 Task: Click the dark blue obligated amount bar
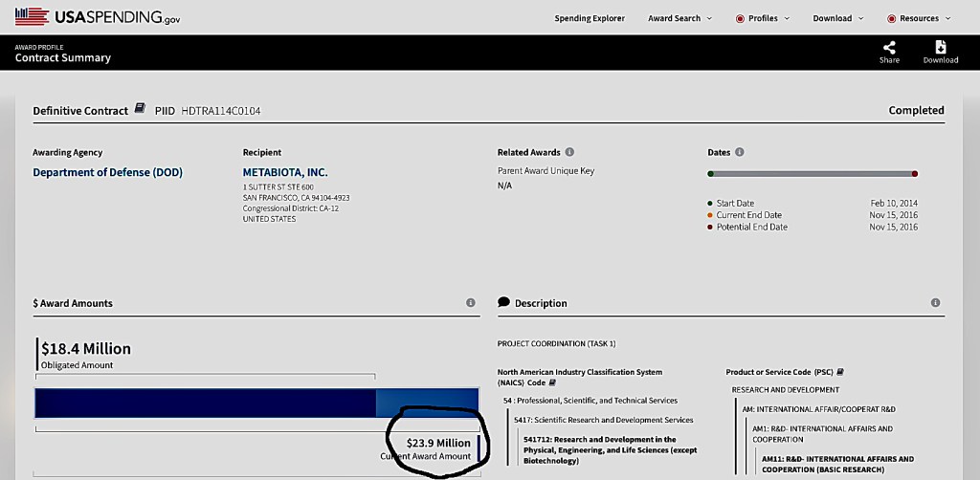pyautogui.click(x=205, y=404)
